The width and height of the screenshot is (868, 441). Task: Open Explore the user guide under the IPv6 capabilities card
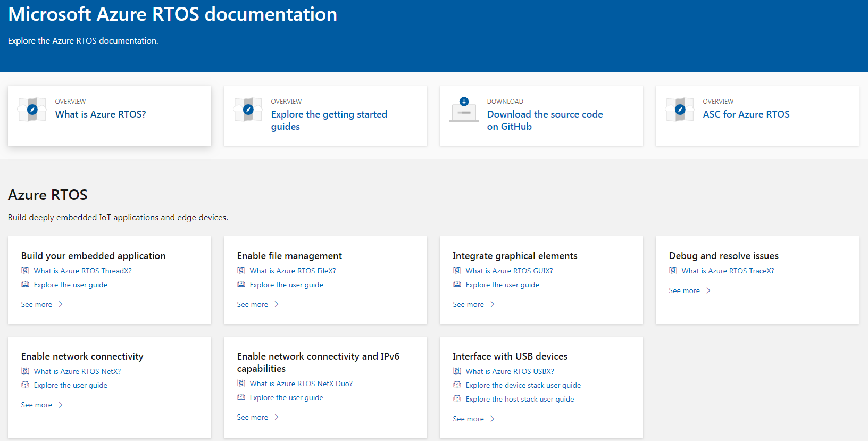(x=287, y=397)
